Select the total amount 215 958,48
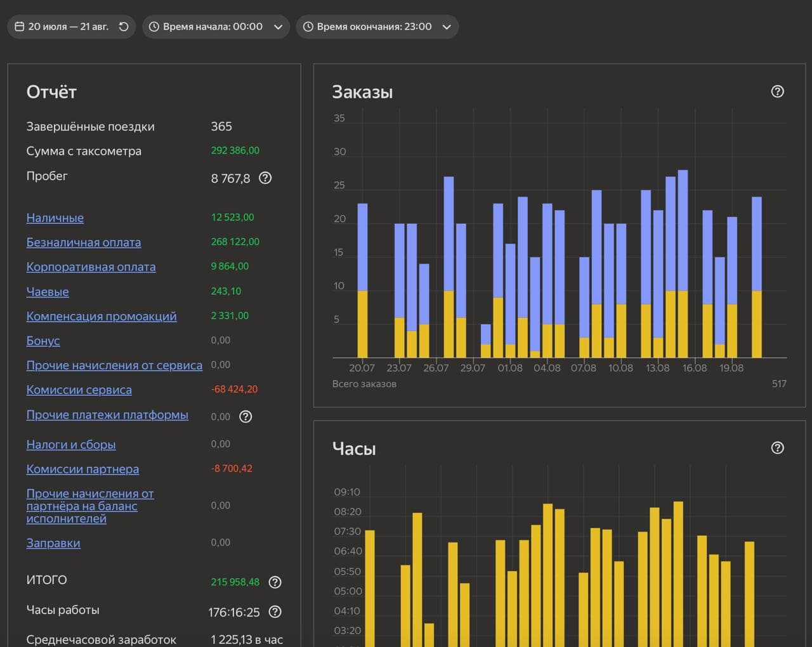 click(235, 582)
